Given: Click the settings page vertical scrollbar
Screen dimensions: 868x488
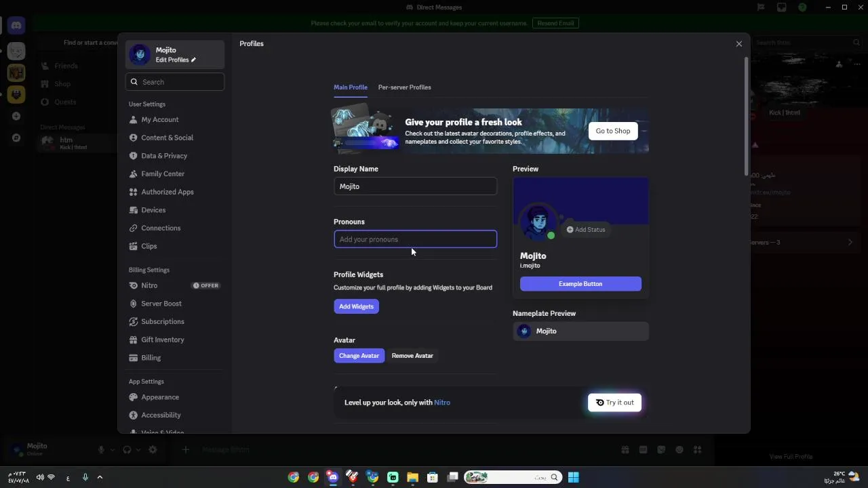Looking at the screenshot, I should coord(747,115).
